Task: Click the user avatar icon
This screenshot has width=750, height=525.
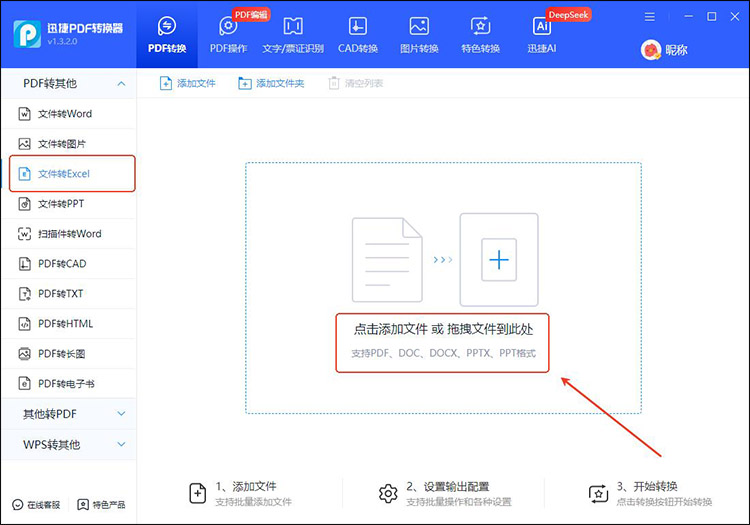Action: coord(651,50)
